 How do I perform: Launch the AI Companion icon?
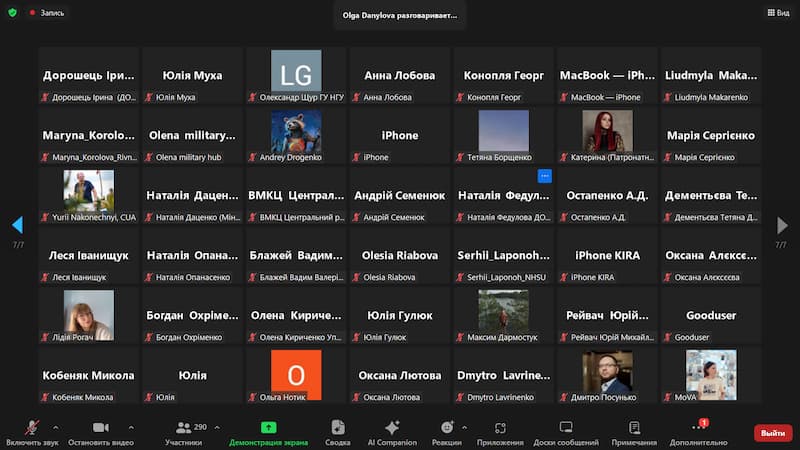click(x=392, y=428)
